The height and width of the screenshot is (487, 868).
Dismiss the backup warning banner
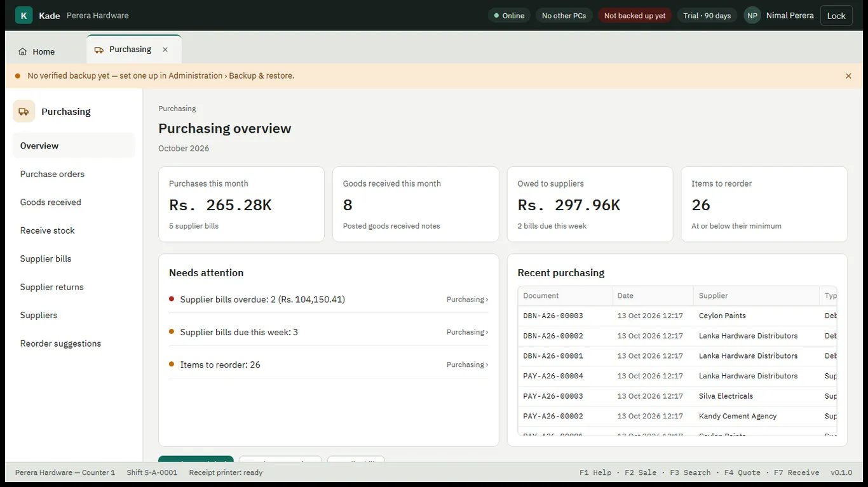tap(848, 76)
